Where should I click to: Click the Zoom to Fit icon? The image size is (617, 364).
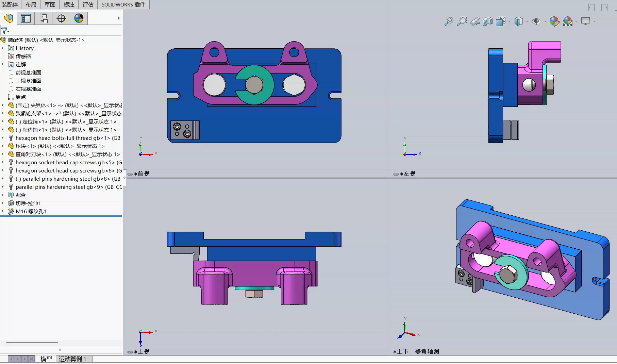coord(449,21)
